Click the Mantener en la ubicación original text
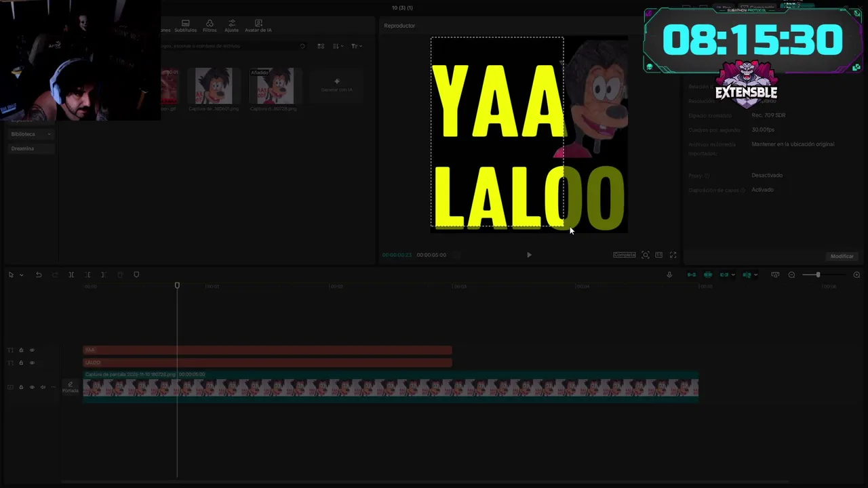 pyautogui.click(x=793, y=144)
